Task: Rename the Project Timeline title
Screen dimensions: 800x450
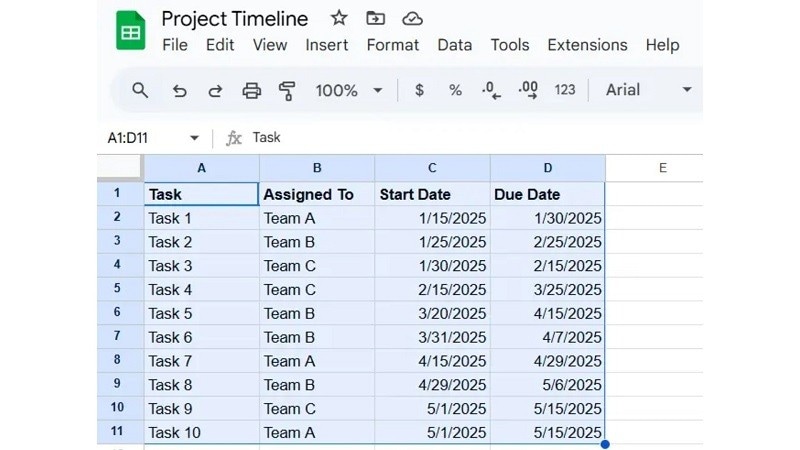Action: [235, 19]
